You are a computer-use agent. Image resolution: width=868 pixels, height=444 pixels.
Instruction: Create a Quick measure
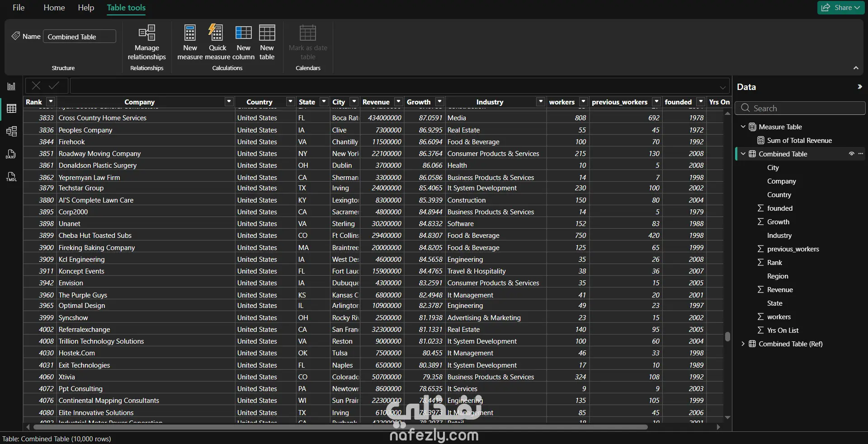click(x=217, y=43)
